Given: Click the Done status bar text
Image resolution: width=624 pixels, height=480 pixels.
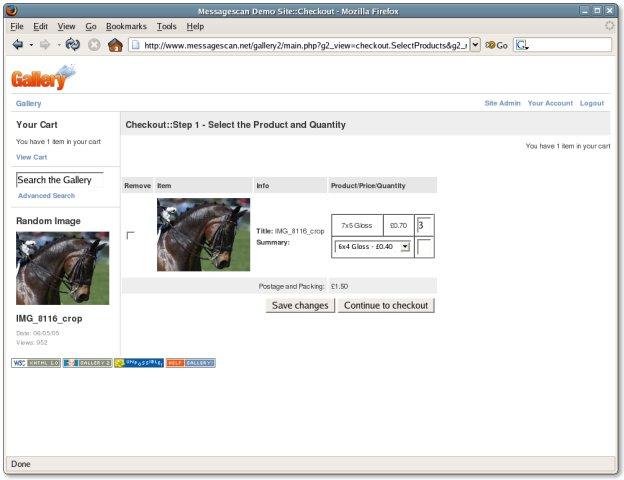Looking at the screenshot, I should coord(21,464).
